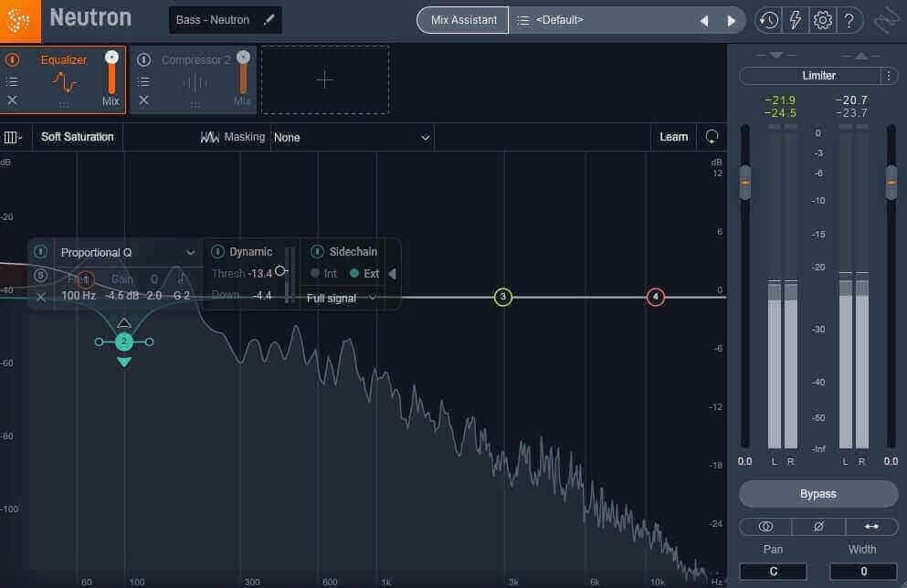Remove the Equalizer module with its X

point(12,100)
